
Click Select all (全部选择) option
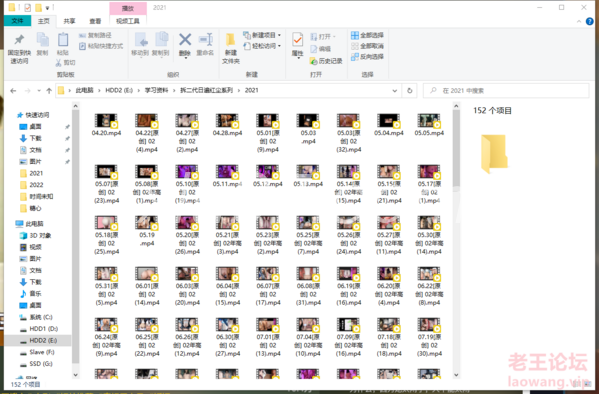click(x=367, y=35)
